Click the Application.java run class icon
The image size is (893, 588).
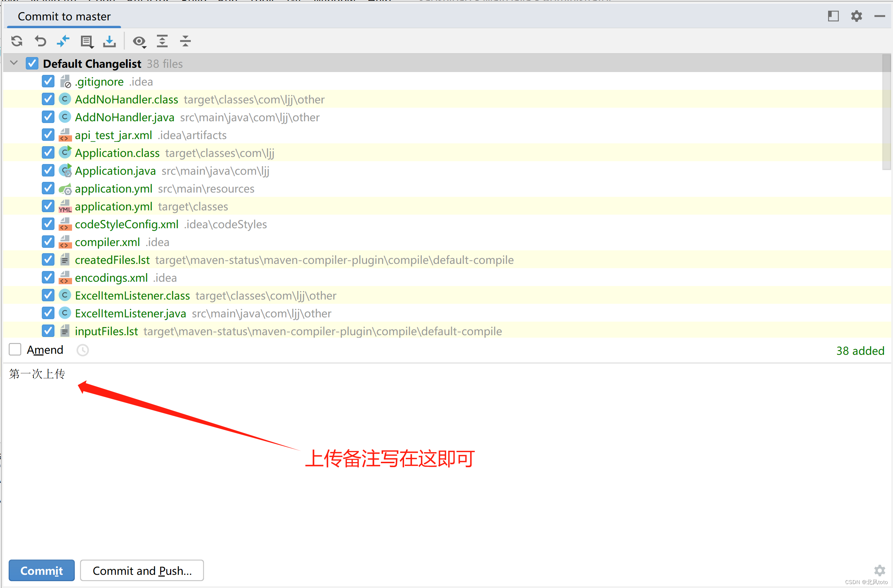click(x=65, y=171)
